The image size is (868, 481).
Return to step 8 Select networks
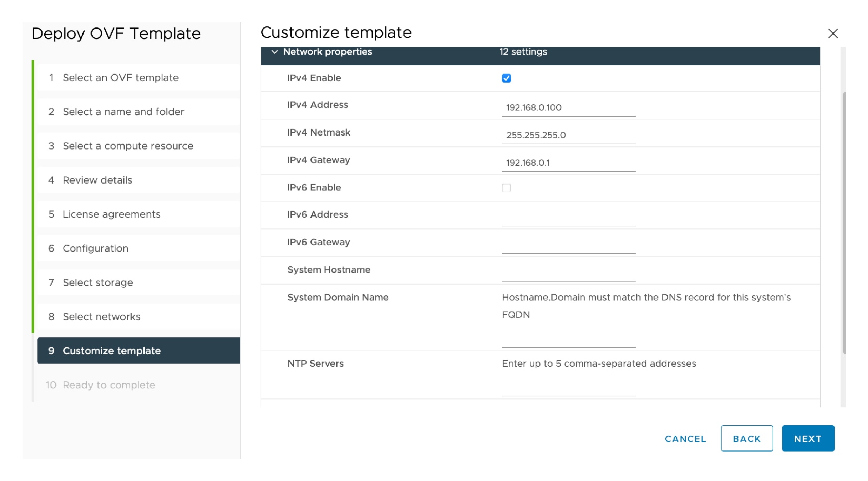point(102,317)
